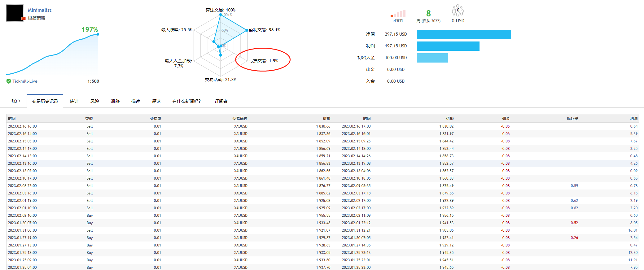644x270 pixels.
Task: Sort by the 类型 column header
Action: click(89, 119)
